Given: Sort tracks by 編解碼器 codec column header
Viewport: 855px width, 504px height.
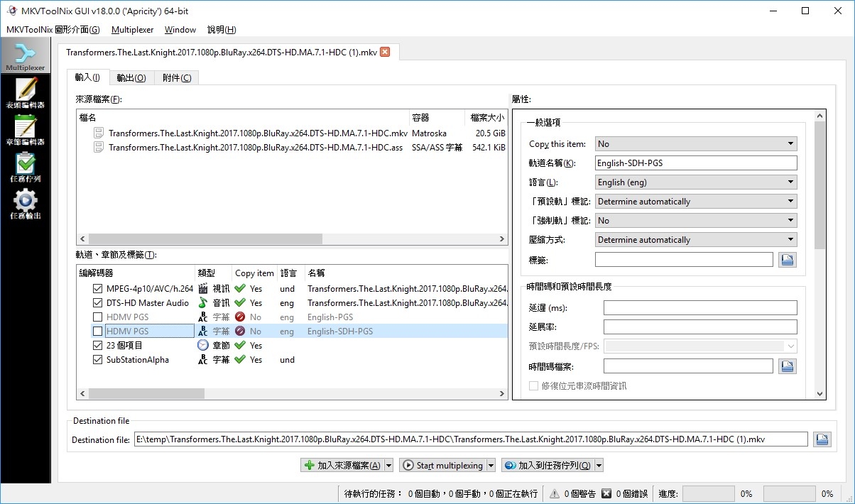Looking at the screenshot, I should (x=136, y=273).
